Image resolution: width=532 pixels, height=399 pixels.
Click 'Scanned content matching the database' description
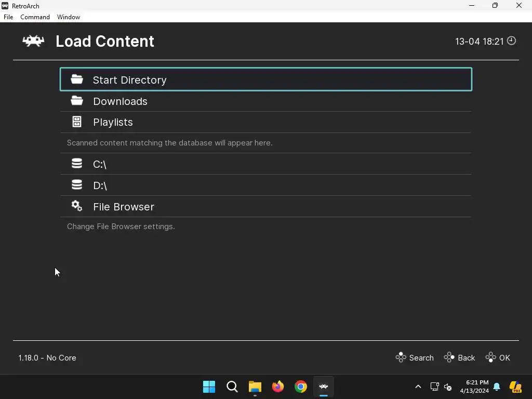click(x=170, y=143)
